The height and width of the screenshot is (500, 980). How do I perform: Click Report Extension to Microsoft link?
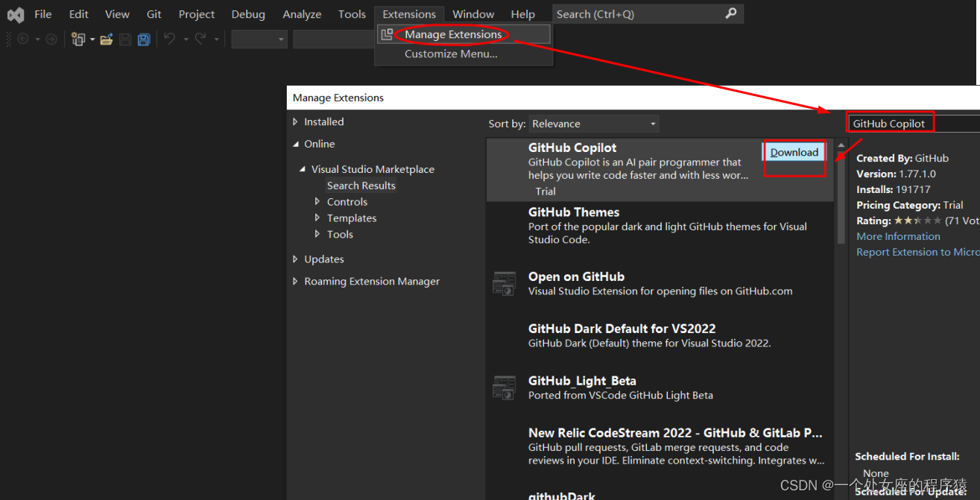[x=918, y=252]
